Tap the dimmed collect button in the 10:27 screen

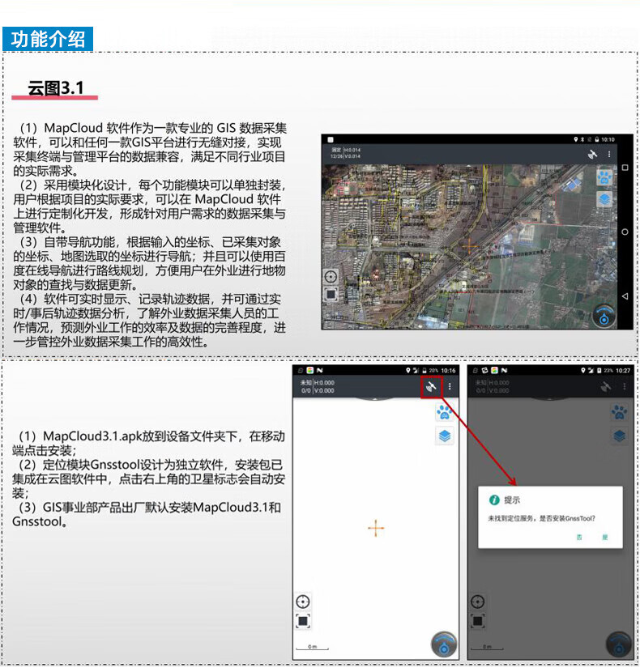point(619,644)
